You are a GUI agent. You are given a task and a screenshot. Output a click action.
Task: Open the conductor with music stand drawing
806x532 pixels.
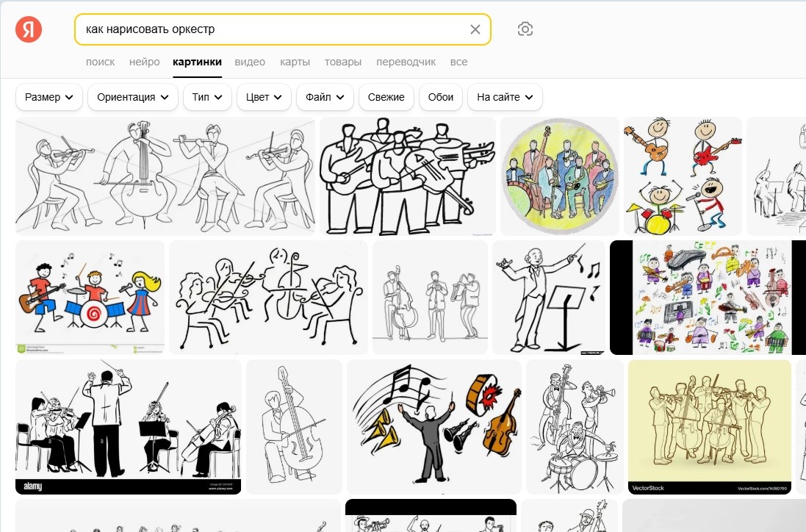549,298
